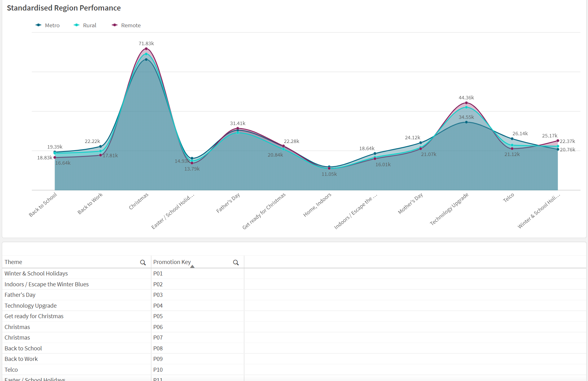
Task: Click the sort arrow under Promotion Key
Action: click(192, 266)
